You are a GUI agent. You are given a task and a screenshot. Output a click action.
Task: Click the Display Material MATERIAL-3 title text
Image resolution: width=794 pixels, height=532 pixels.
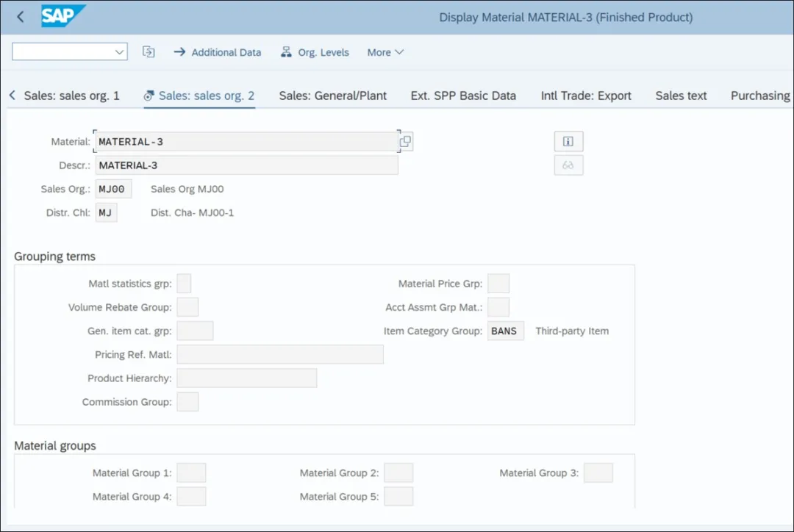[565, 17]
